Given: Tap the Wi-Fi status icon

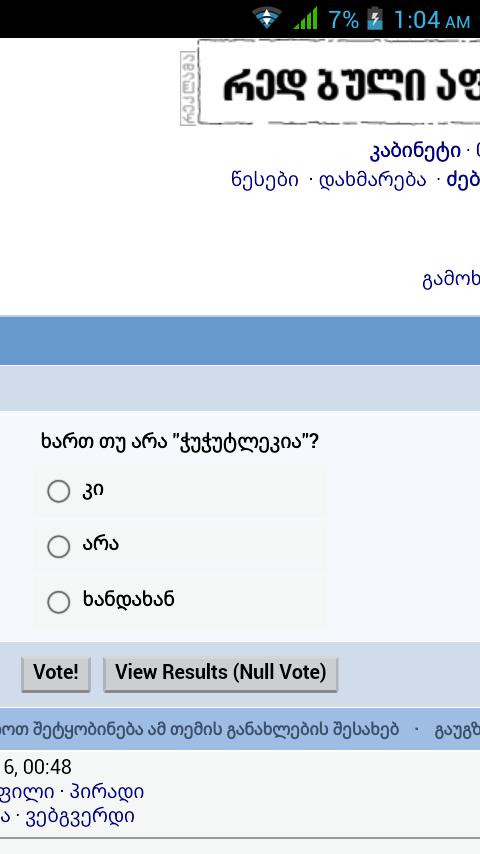Looking at the screenshot, I should click(x=267, y=18).
